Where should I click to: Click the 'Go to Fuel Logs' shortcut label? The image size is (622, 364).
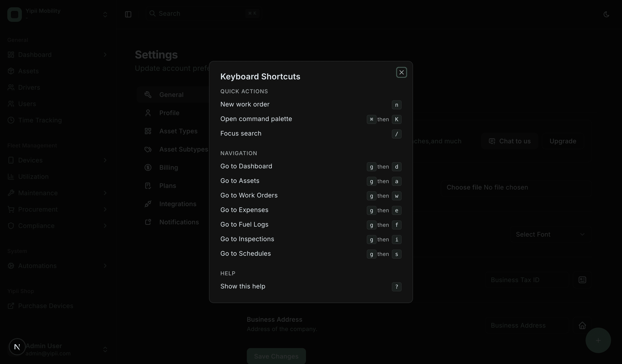244,224
